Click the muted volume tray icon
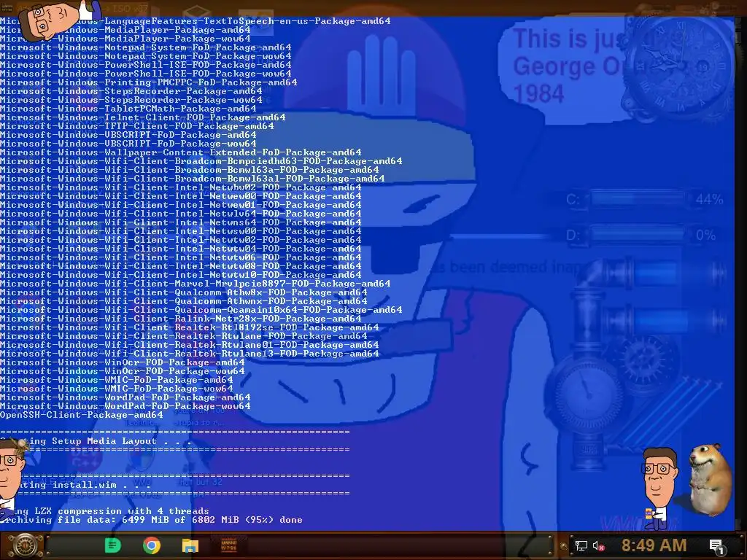Image resolution: width=747 pixels, height=560 pixels. (x=599, y=545)
